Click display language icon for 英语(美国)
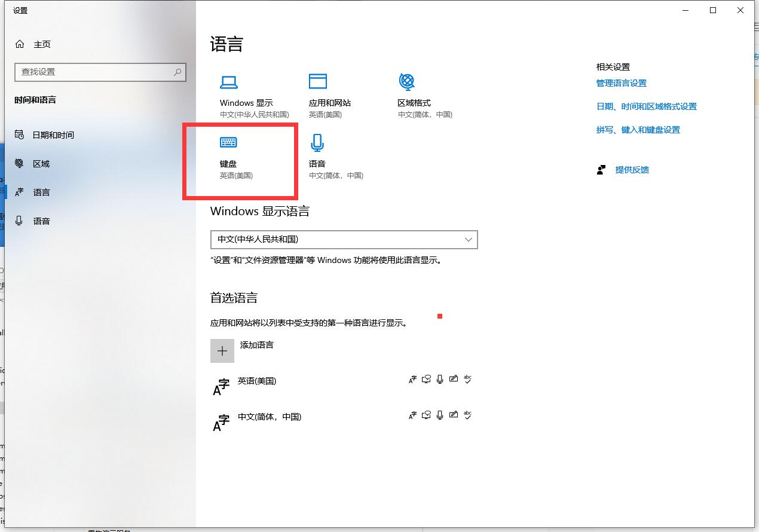 (x=412, y=379)
